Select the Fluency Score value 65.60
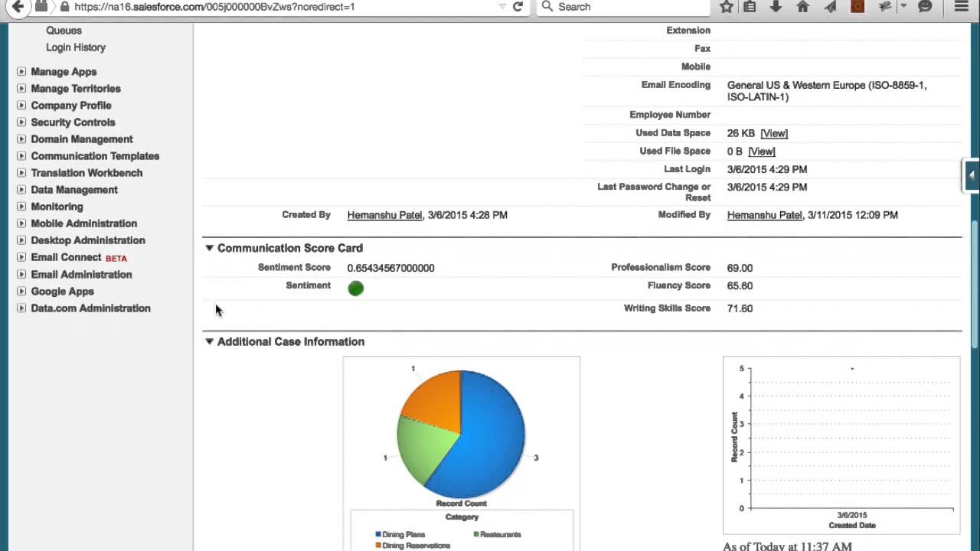Screen dimensions: 980x551 point(740,285)
